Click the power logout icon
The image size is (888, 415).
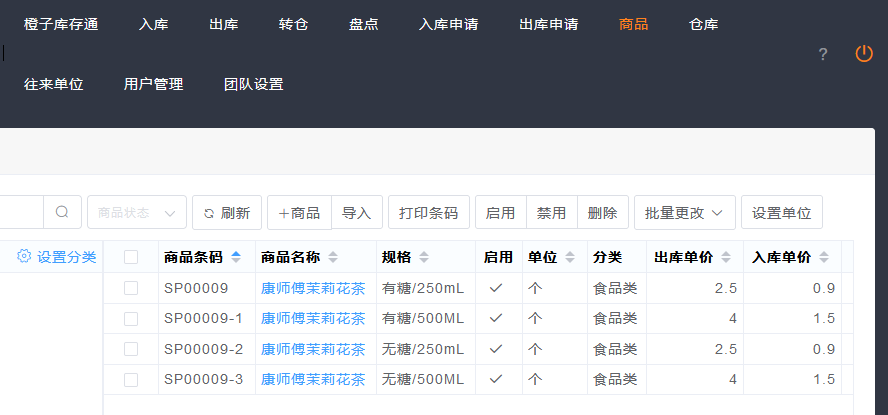click(x=864, y=54)
